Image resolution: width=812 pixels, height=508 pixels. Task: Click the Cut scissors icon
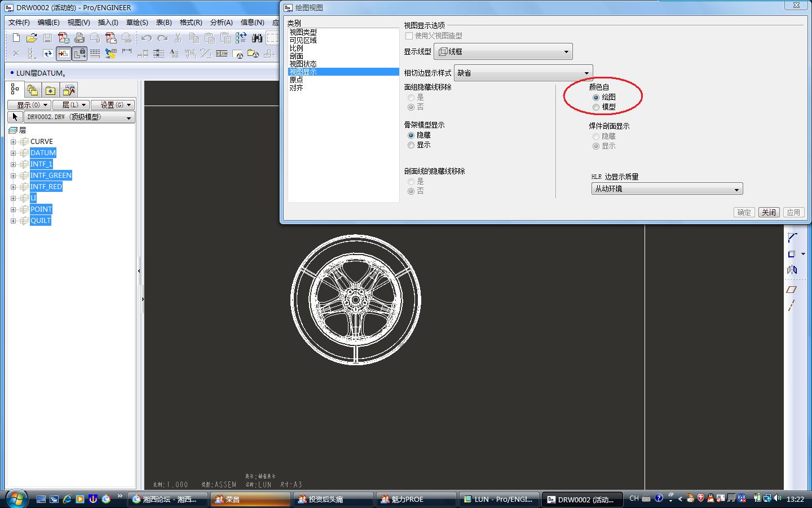(x=178, y=38)
